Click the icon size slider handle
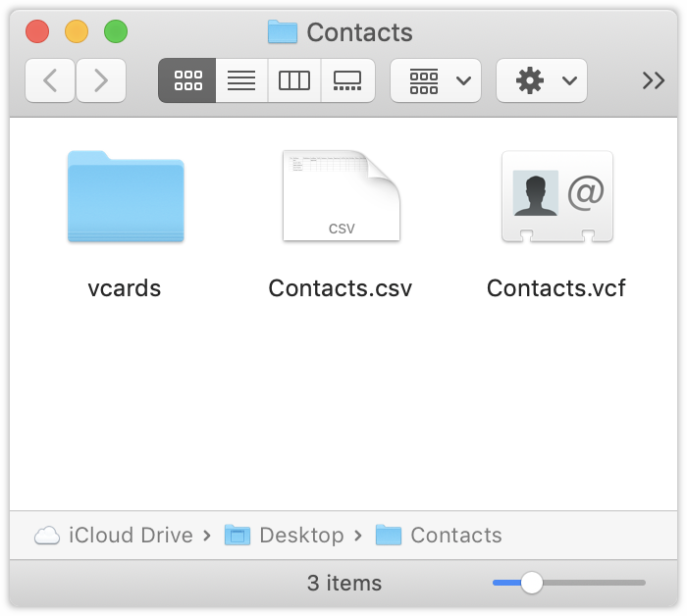Viewport: 687px width, 616px height. pyautogui.click(x=532, y=583)
